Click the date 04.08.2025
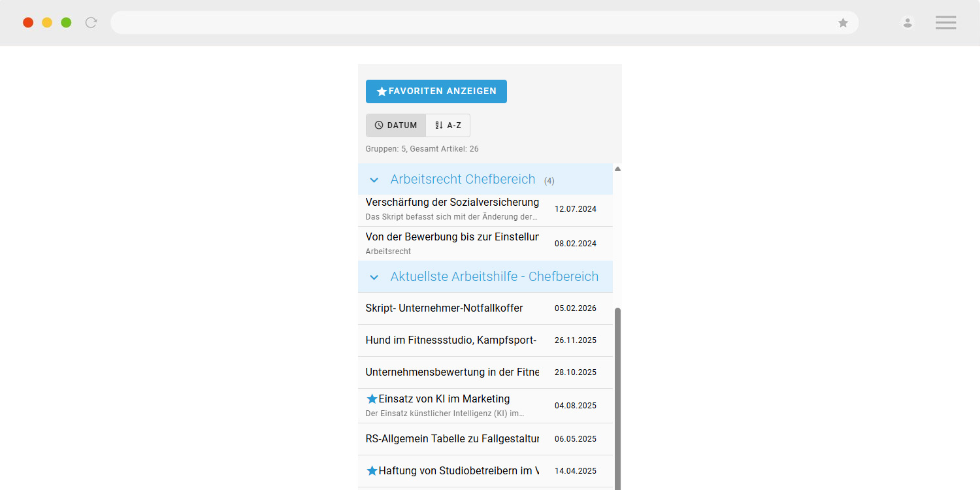Screen dimensions: 980x490 pyautogui.click(x=576, y=406)
